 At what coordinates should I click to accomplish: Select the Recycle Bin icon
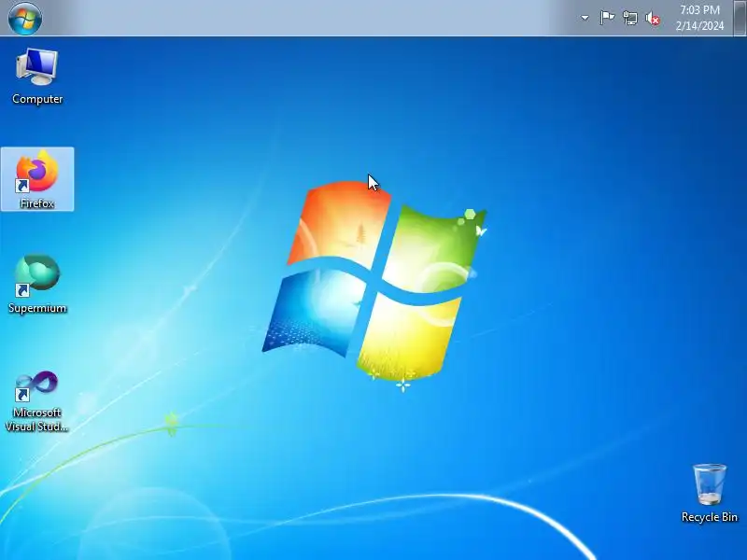[x=710, y=494]
